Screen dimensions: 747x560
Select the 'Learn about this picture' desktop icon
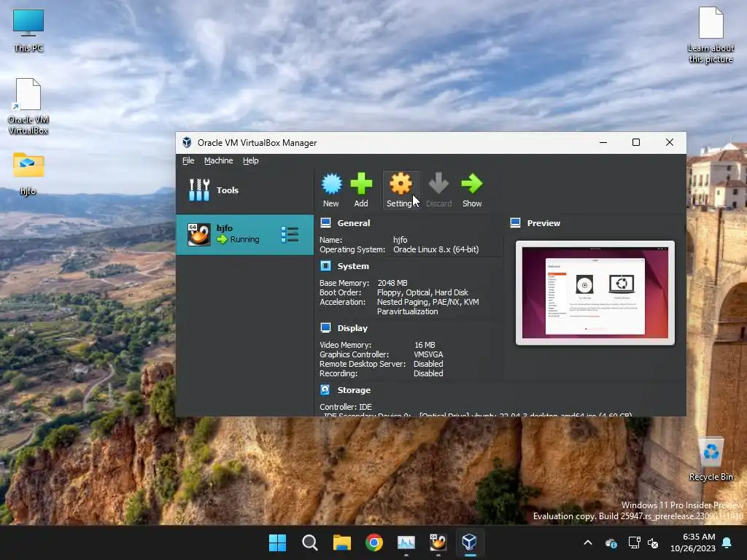(x=711, y=35)
